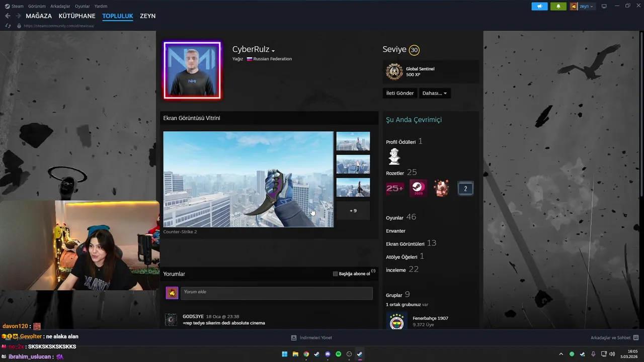644x362 pixels.
Task: Click 'İleti Gönder' button
Action: click(x=400, y=93)
